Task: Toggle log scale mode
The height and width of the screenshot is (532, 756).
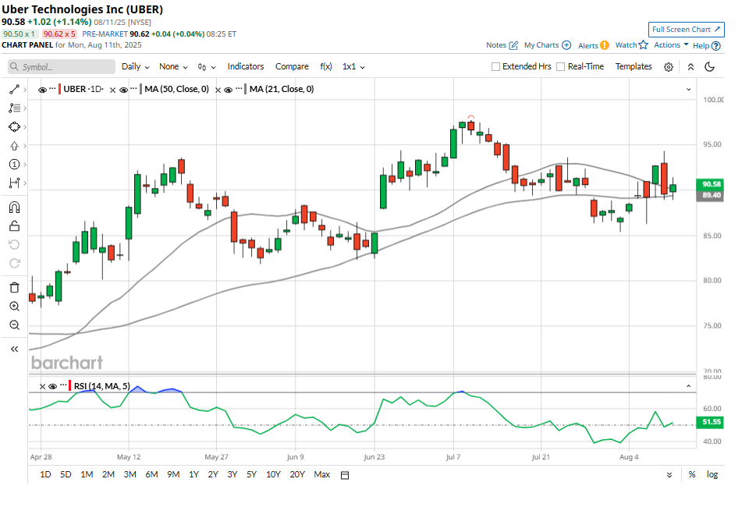Action: coord(712,474)
